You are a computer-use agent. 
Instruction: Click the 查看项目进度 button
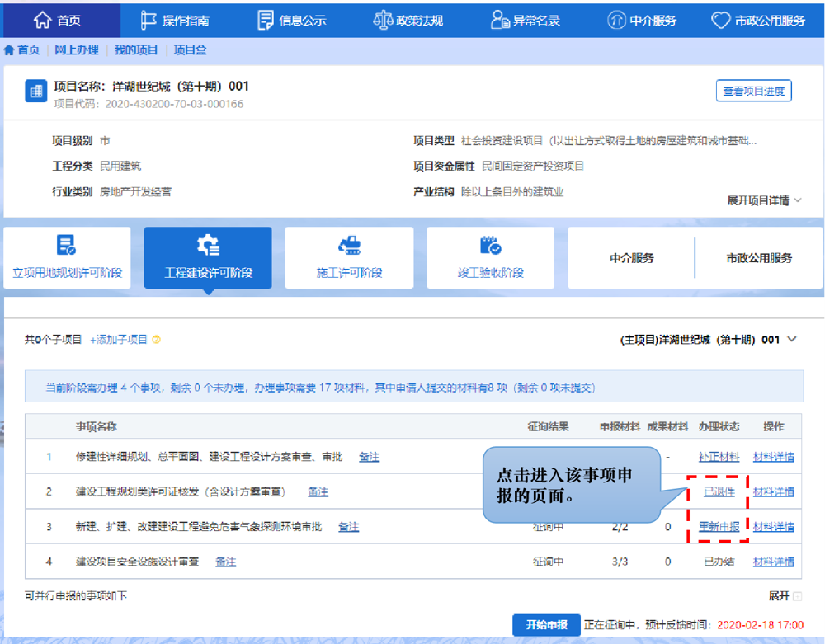click(x=753, y=91)
